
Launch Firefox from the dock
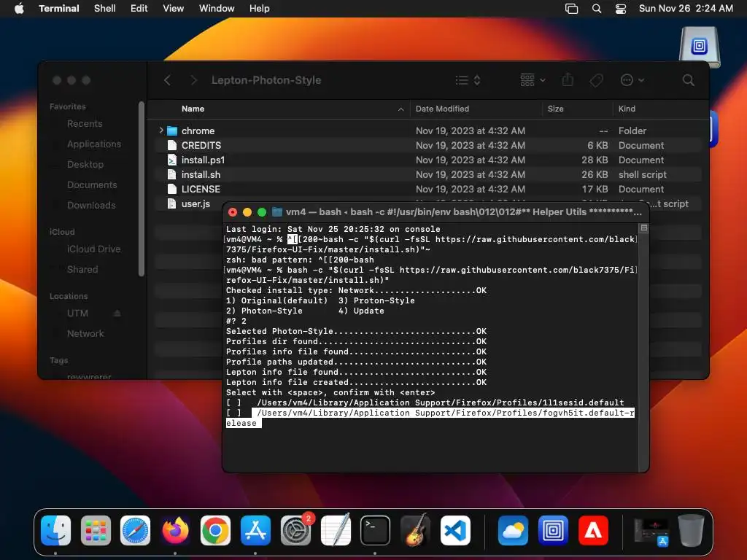[175, 531]
